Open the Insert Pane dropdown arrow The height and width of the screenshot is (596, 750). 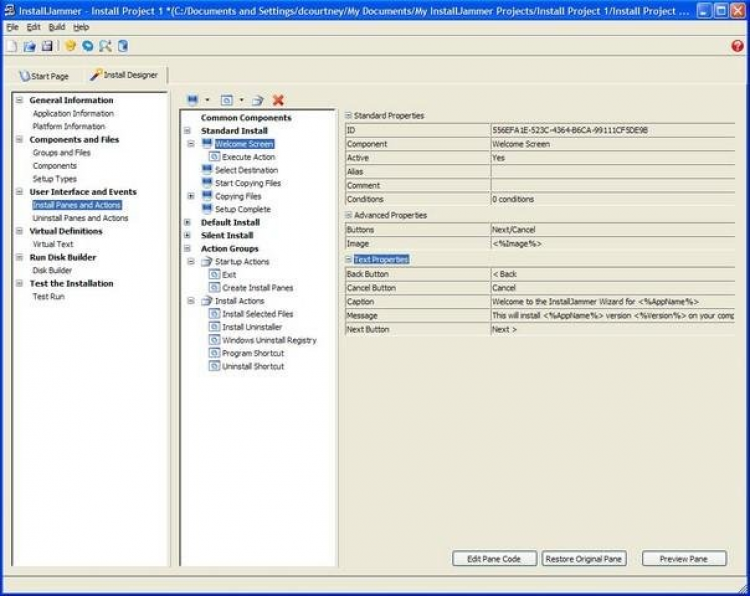(x=207, y=100)
